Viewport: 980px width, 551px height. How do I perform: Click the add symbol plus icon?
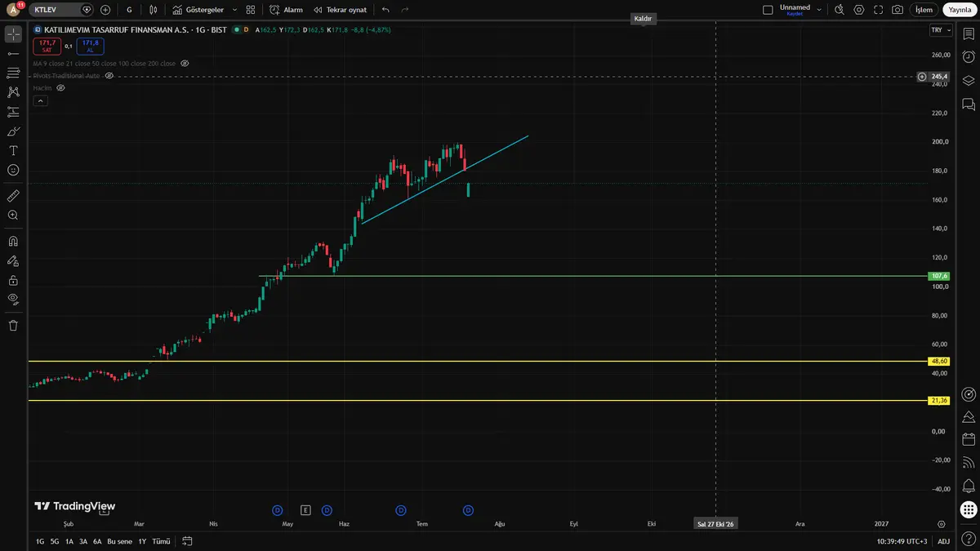click(x=105, y=10)
